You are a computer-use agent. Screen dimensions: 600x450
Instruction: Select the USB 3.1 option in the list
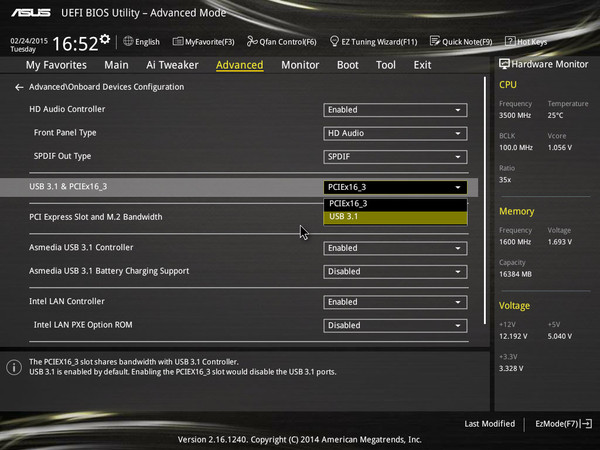[x=395, y=217]
